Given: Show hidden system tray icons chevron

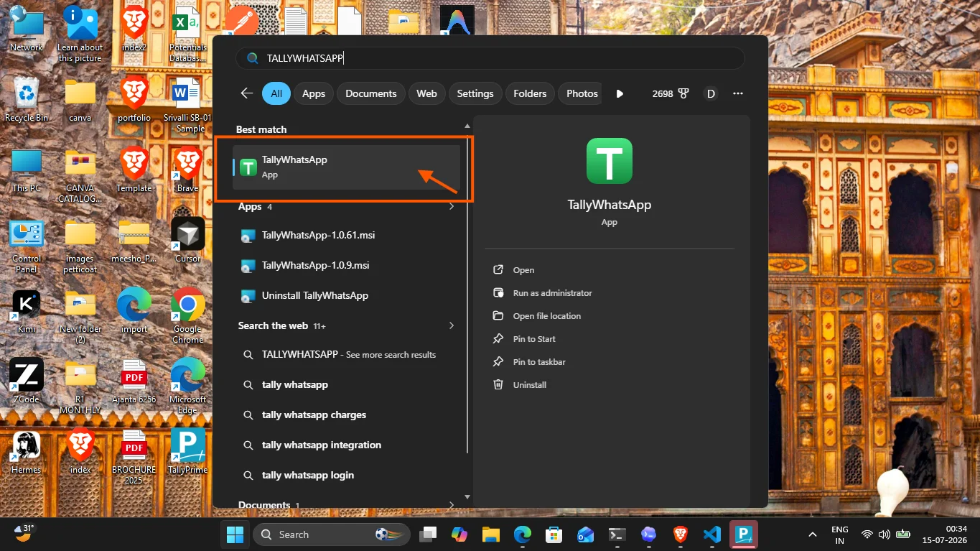Looking at the screenshot, I should [x=813, y=534].
